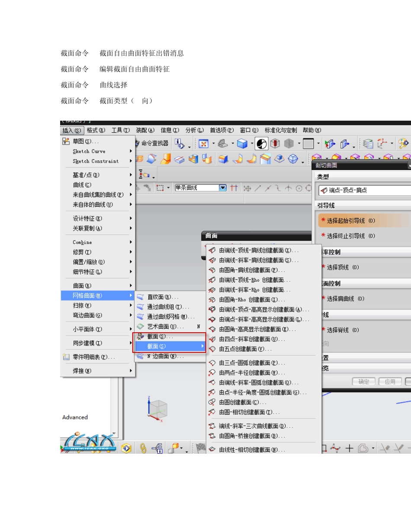
Task: Collapse the 引导线 section header
Action: coord(363,205)
